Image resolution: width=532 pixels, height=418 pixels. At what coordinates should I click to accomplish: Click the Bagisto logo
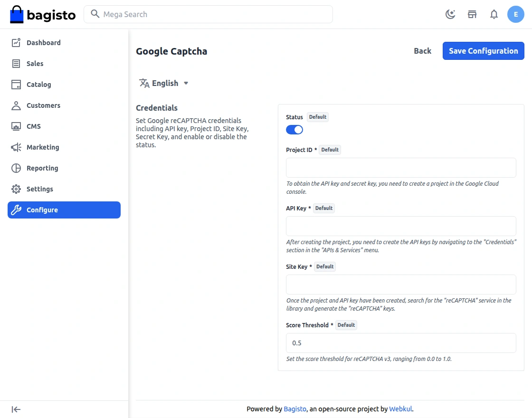tap(43, 15)
